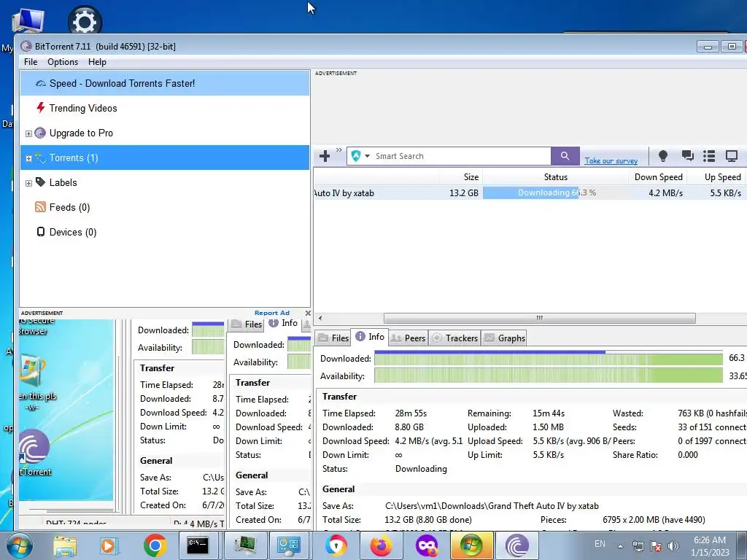Show hidden tray icons arrow
The height and width of the screenshot is (560, 747).
(x=620, y=546)
